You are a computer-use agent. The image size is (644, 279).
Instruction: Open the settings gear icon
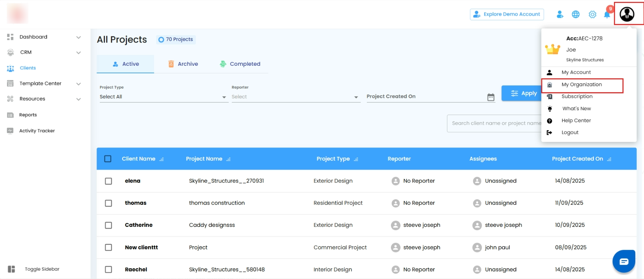click(x=592, y=14)
